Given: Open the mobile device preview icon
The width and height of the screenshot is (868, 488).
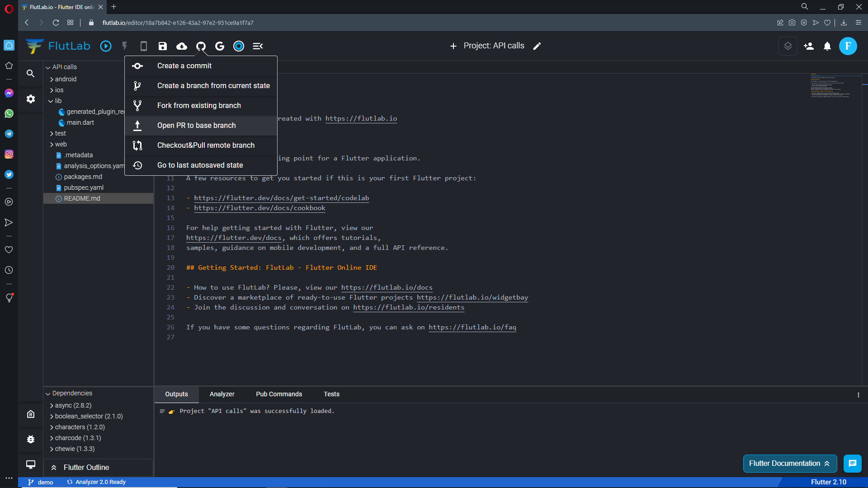Looking at the screenshot, I should click(144, 46).
